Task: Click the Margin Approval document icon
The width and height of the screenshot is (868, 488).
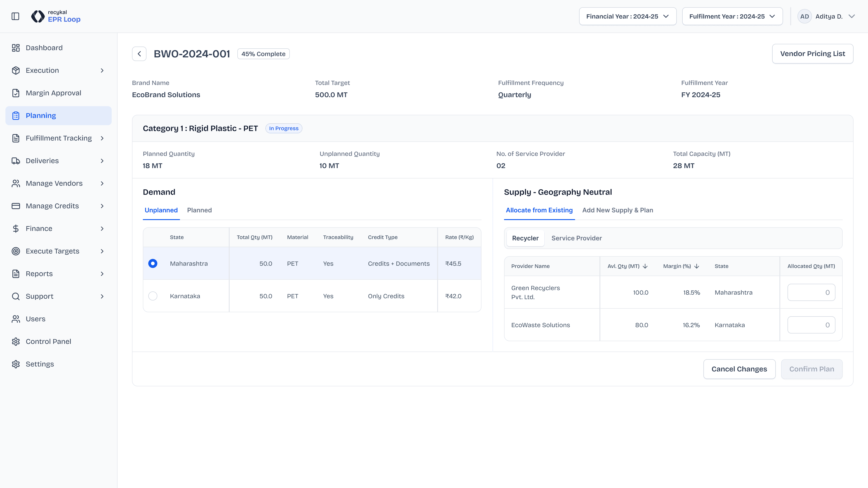Action: [x=16, y=93]
